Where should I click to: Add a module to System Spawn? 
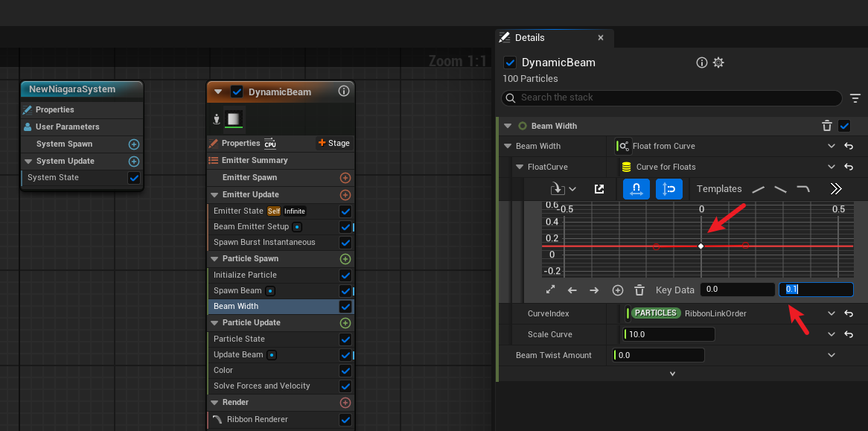tap(134, 144)
